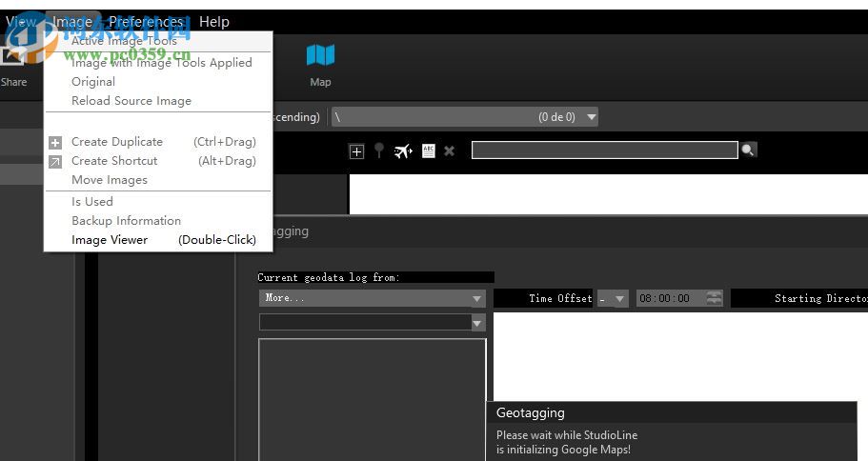
Task: Click the Share toolbar icon
Action: click(x=11, y=56)
